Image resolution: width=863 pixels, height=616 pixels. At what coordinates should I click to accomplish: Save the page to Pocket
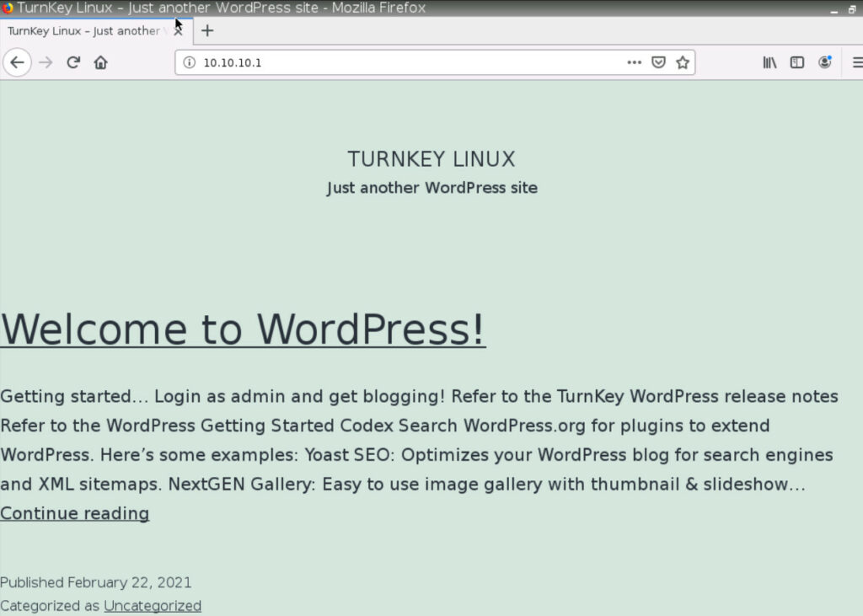[659, 62]
